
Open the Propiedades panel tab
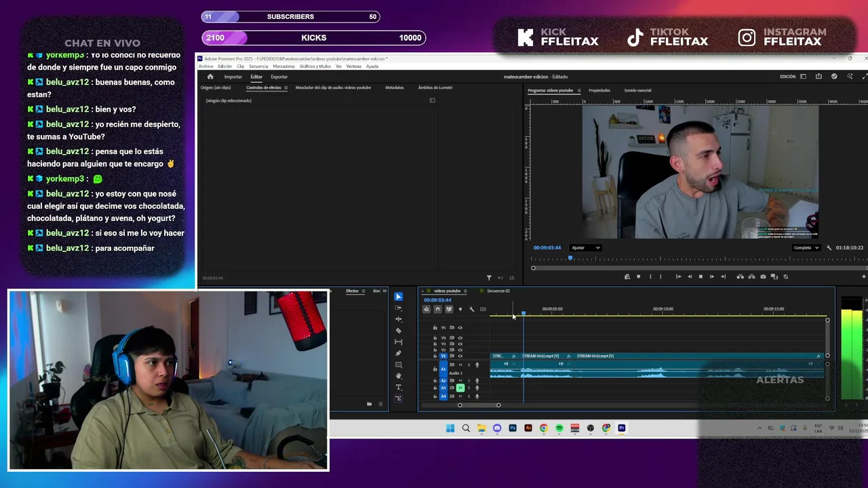(x=599, y=91)
